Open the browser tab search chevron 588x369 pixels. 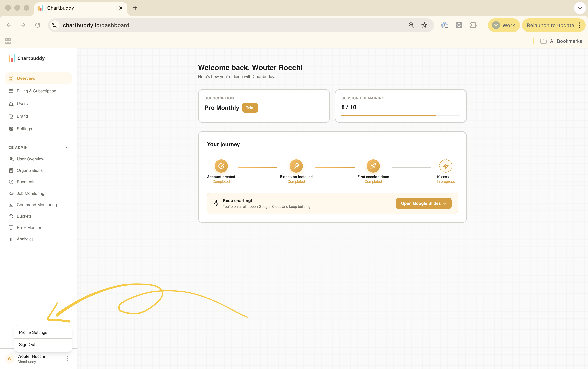click(x=580, y=8)
